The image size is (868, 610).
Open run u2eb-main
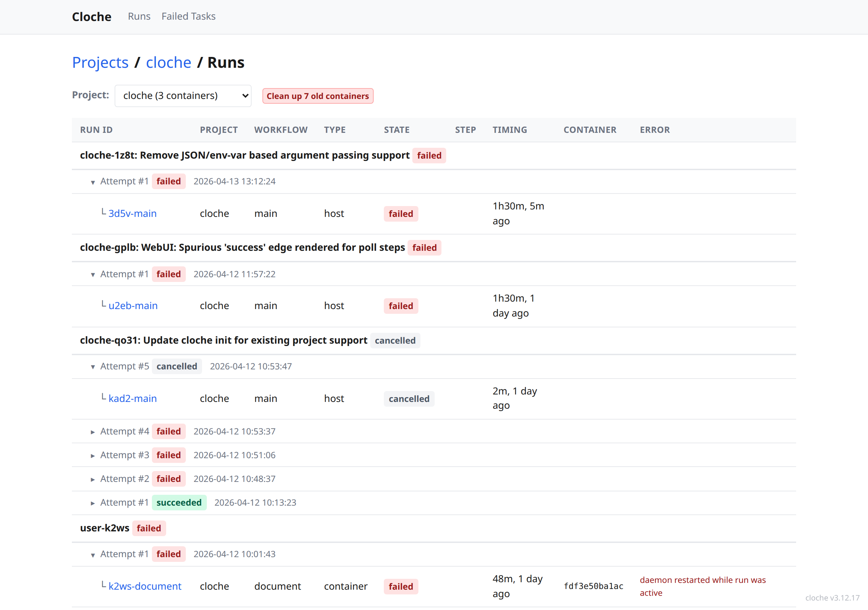pos(133,306)
